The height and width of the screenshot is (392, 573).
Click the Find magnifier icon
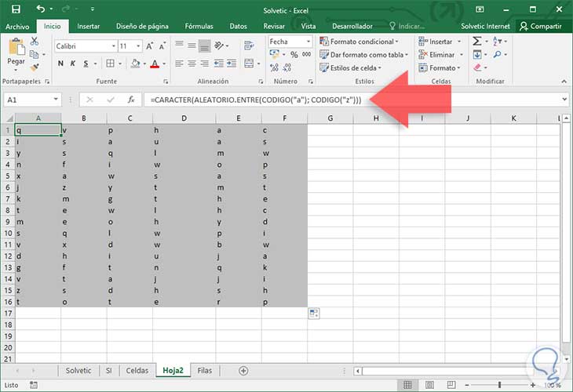coord(497,54)
